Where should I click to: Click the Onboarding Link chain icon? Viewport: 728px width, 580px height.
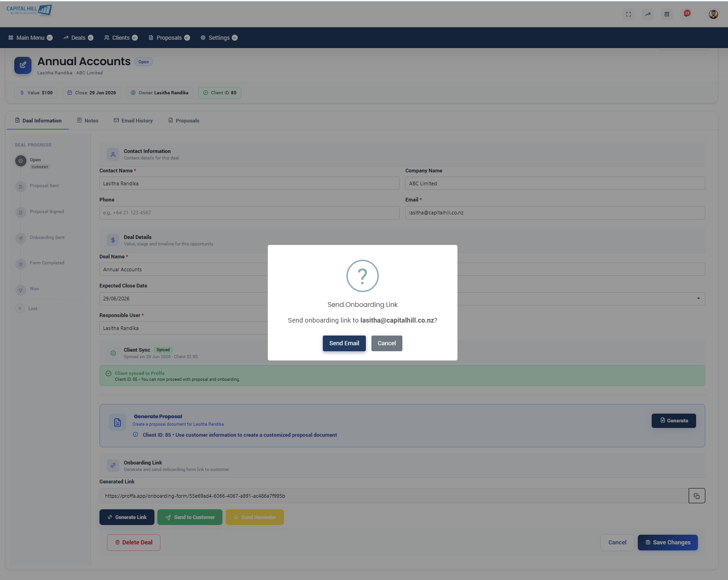(113, 465)
